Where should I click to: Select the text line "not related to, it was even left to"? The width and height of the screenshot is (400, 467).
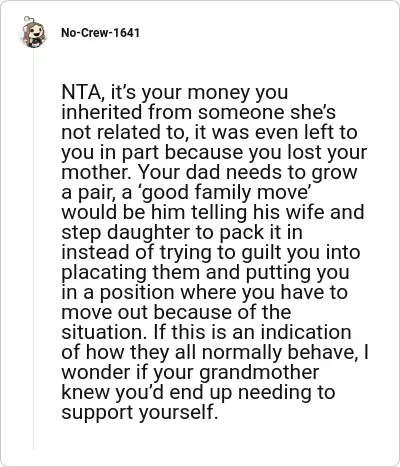209,132
